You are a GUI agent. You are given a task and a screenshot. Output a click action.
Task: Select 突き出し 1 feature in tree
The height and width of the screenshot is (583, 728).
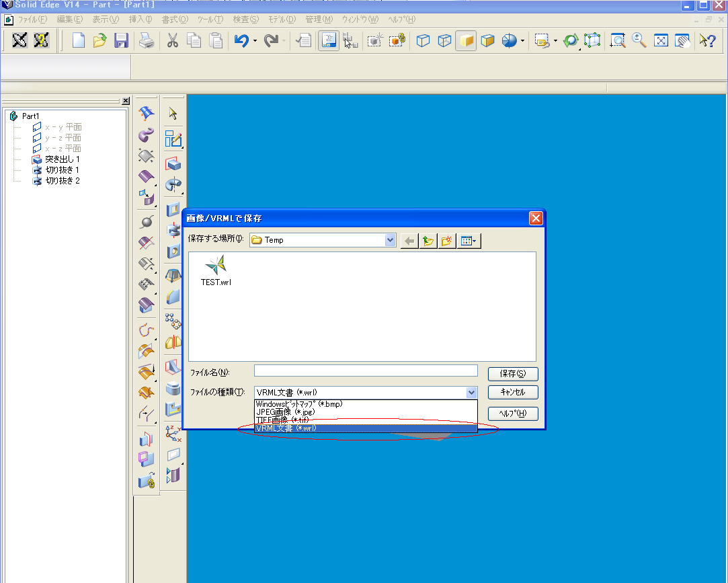pyautogui.click(x=63, y=159)
